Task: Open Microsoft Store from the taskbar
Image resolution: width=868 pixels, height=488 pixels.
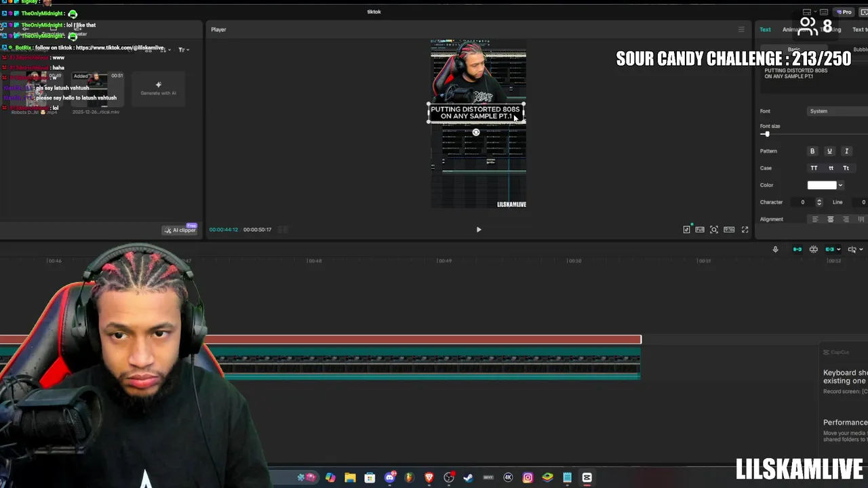Action: point(370,478)
